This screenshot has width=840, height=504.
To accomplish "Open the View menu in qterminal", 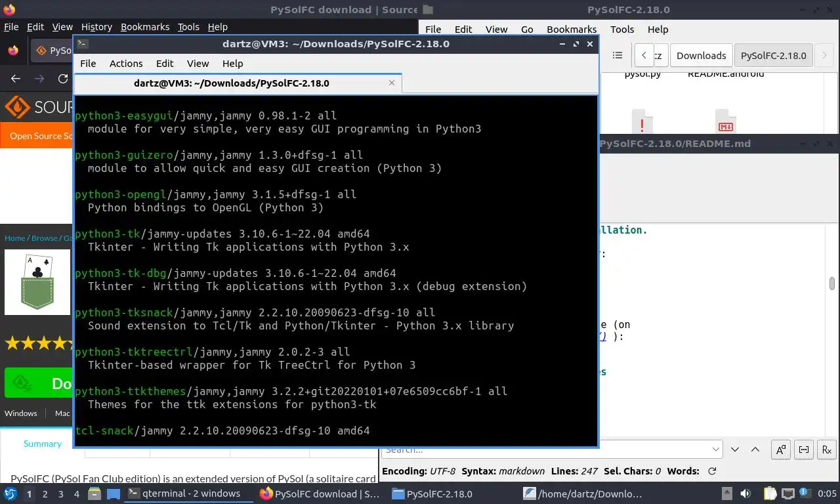I will coord(198,64).
